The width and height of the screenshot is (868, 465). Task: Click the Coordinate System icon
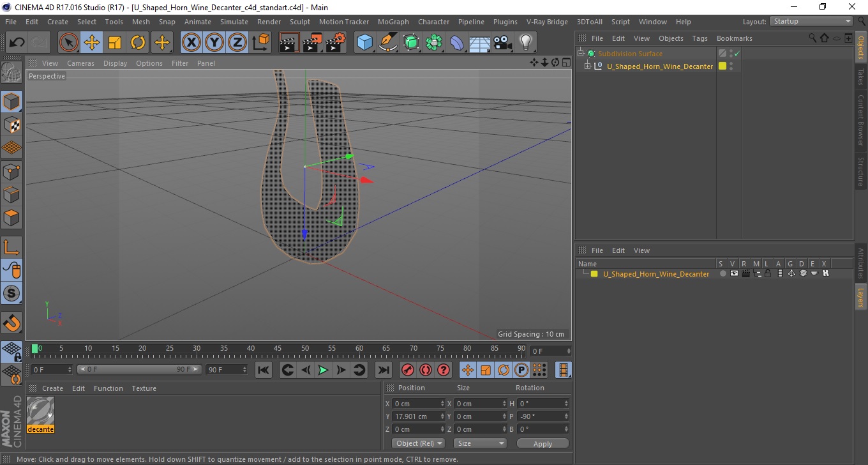pos(260,43)
